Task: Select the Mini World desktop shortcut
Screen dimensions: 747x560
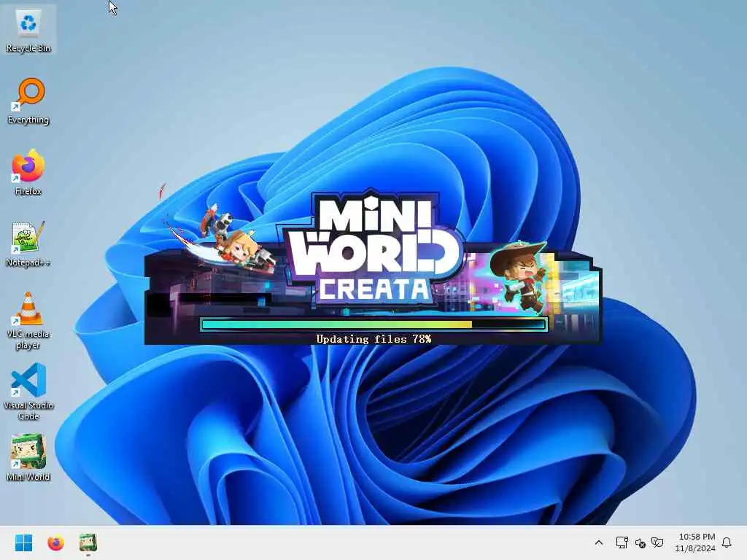Action: [28, 458]
